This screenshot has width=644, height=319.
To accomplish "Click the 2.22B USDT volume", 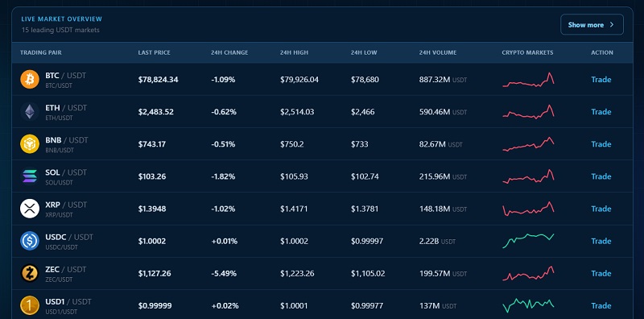I will [x=437, y=241].
